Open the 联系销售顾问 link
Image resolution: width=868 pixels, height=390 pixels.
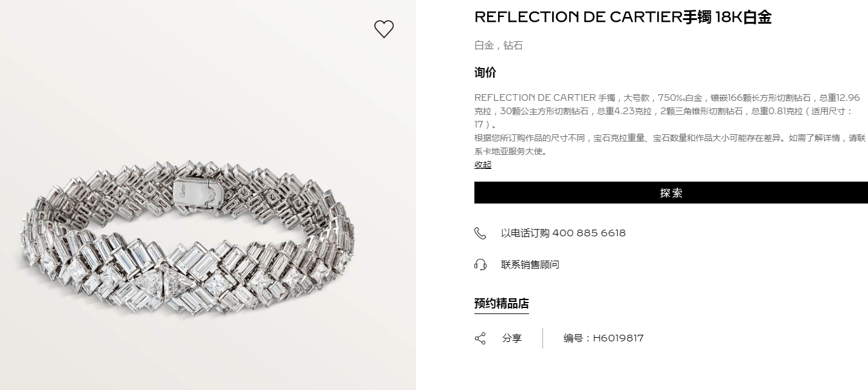pos(530,265)
